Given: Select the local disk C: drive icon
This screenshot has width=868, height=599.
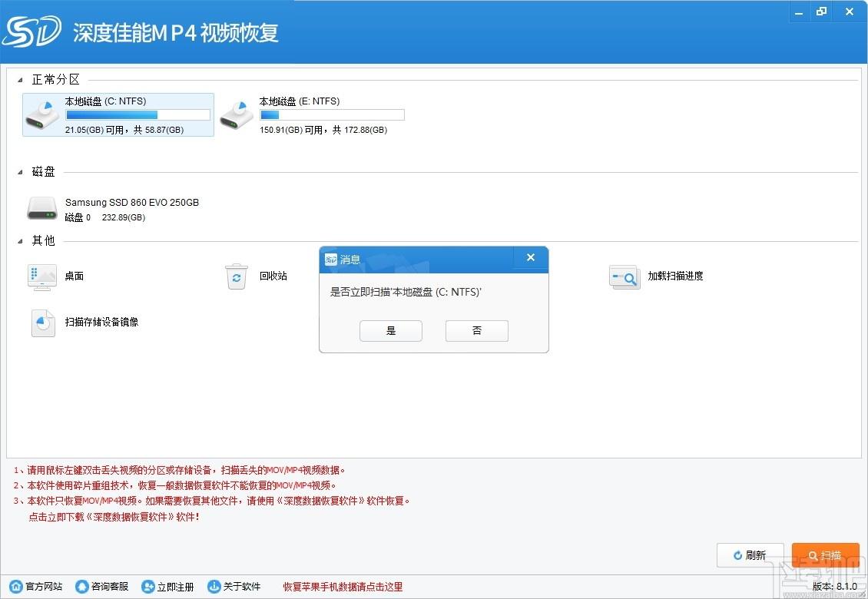Looking at the screenshot, I should coord(42,115).
